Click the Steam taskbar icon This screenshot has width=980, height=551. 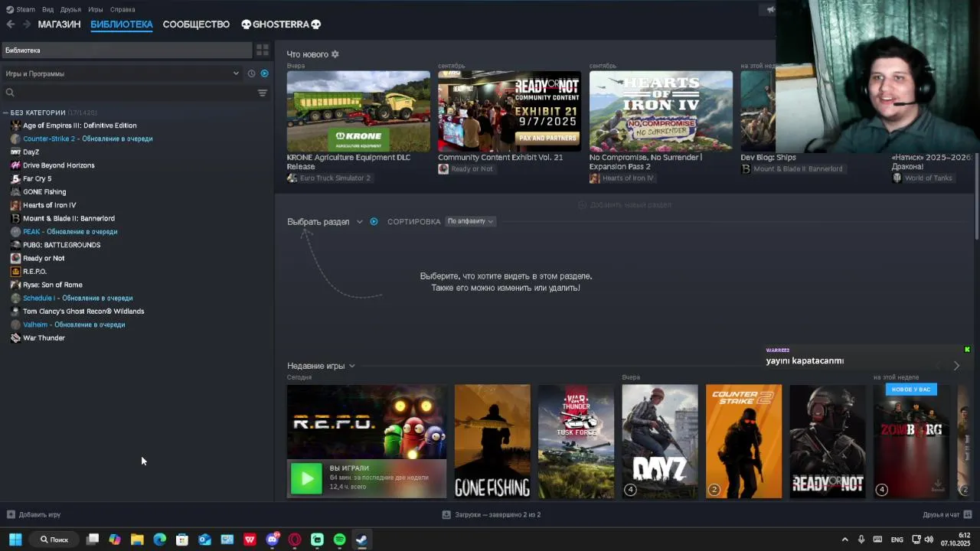point(361,540)
